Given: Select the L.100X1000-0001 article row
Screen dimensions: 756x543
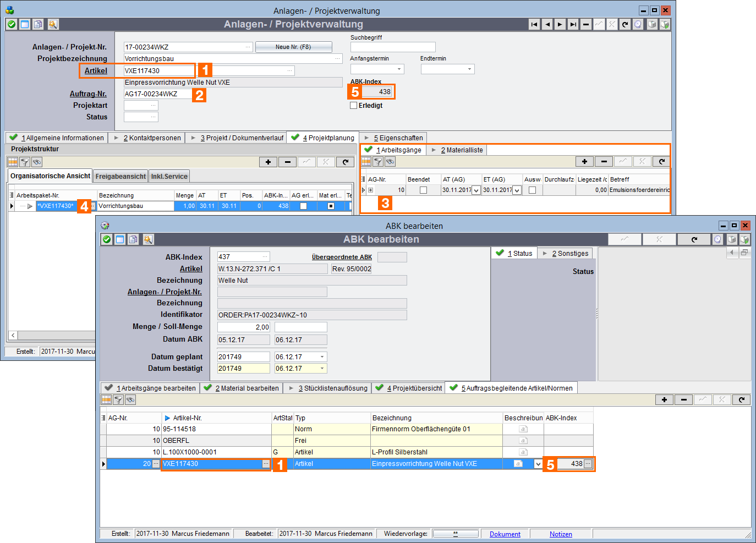Looking at the screenshot, I should 347,452.
